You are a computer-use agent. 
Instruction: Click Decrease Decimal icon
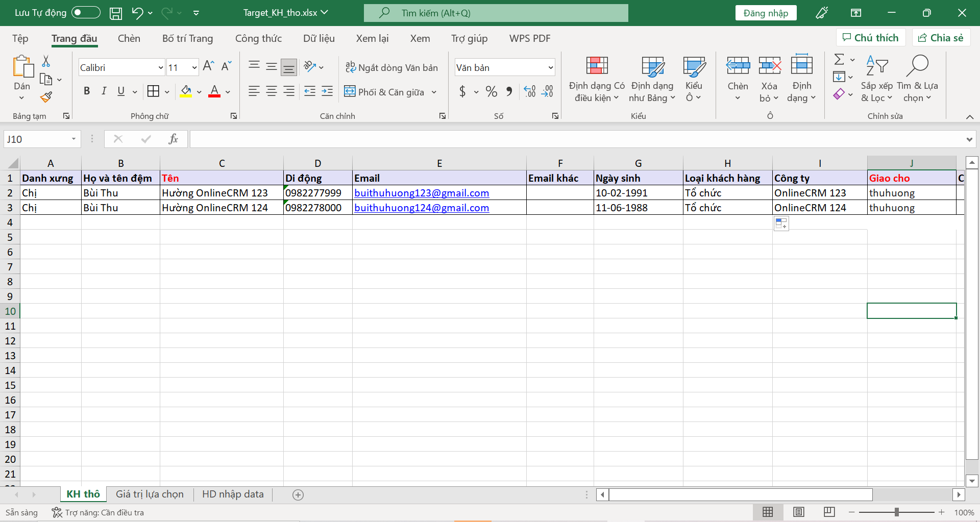point(547,91)
